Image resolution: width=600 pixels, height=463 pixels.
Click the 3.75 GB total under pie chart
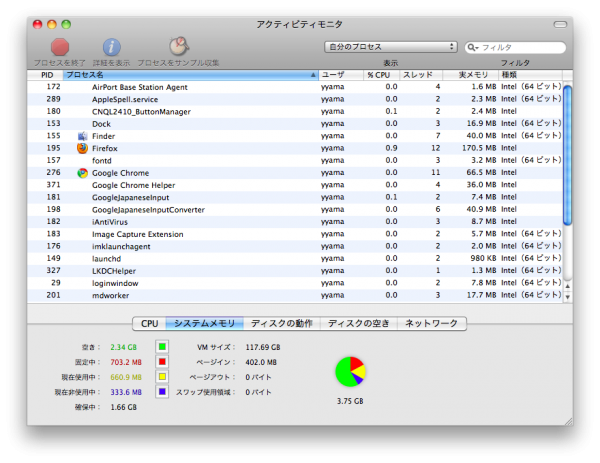point(350,401)
